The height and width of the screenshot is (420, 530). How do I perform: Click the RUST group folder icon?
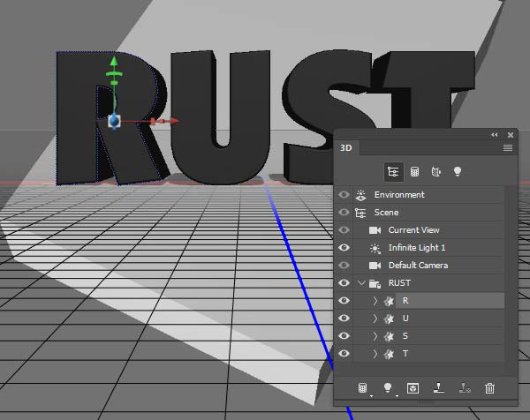pyautogui.click(x=375, y=283)
